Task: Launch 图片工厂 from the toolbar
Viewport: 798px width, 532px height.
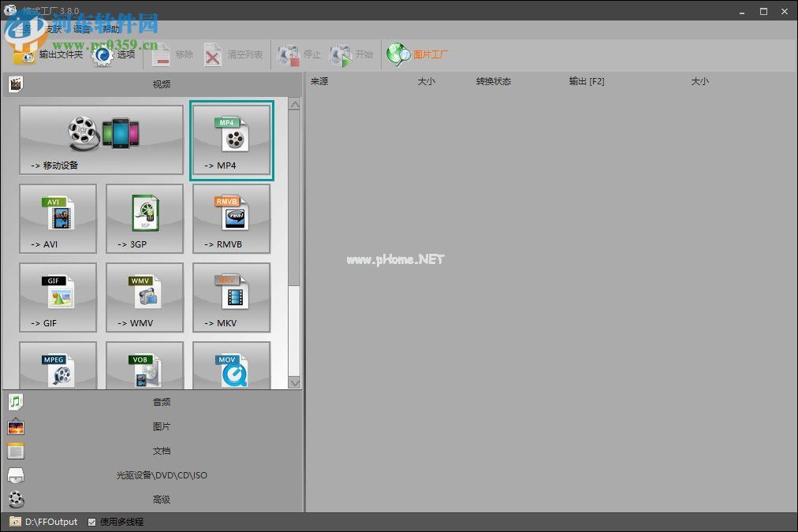Action: [418, 54]
